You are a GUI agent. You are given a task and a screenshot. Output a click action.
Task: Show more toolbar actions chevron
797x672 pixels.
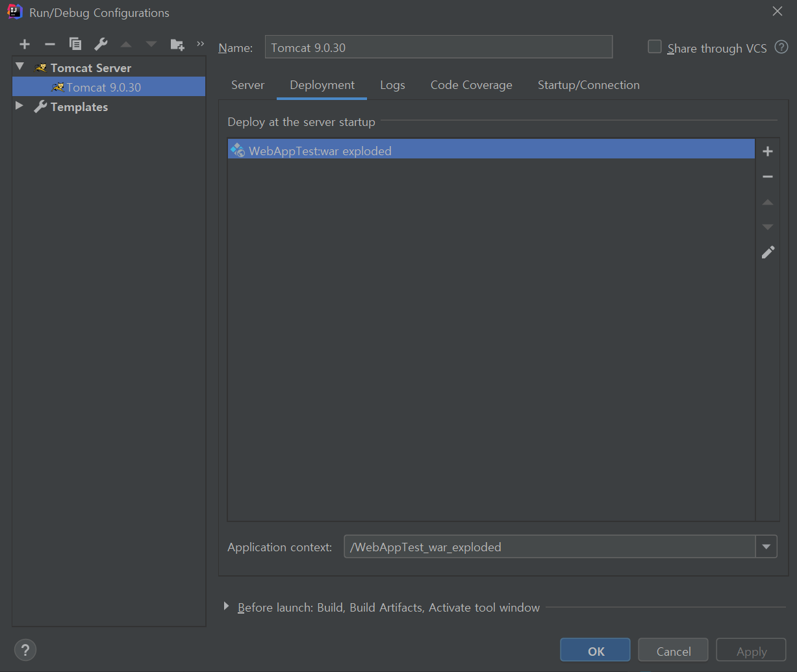[200, 44]
